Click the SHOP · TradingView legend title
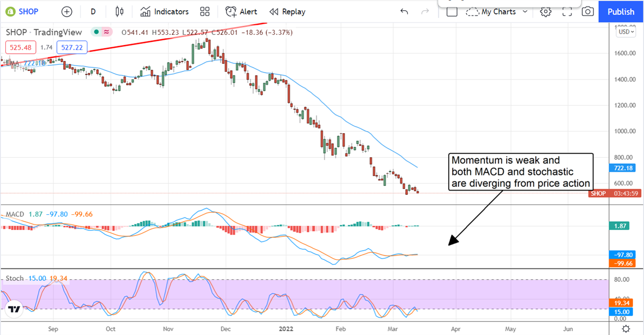Image resolution: width=644 pixels, height=335 pixels. tap(44, 32)
